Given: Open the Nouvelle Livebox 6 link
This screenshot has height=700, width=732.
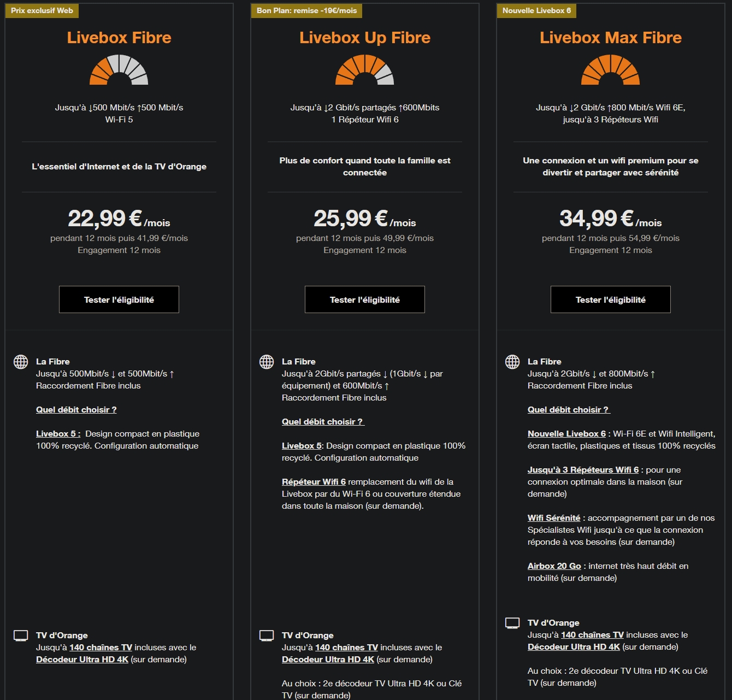Looking at the screenshot, I should [566, 434].
